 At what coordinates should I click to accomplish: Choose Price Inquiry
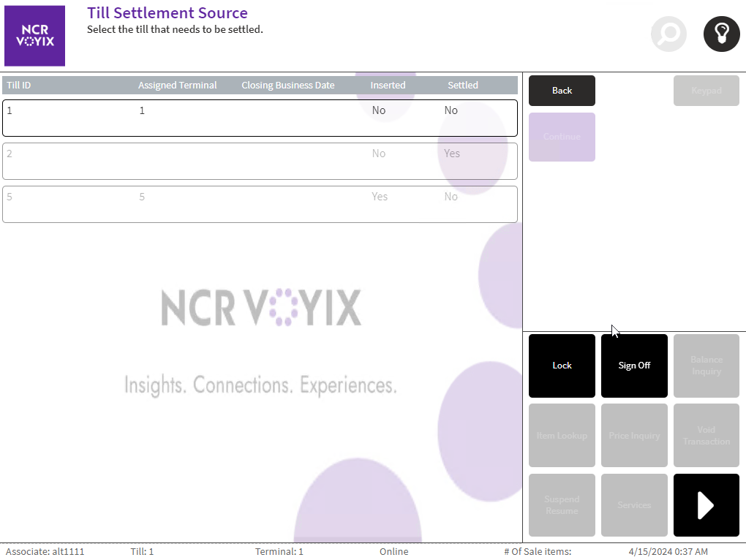(634, 436)
